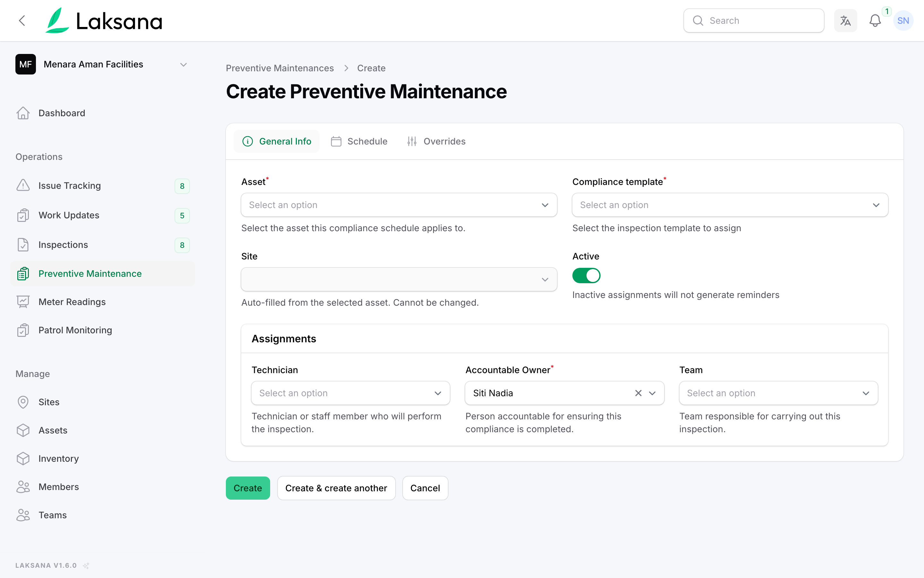Click the Teams people icon
Image resolution: width=924 pixels, height=578 pixels.
23,515
